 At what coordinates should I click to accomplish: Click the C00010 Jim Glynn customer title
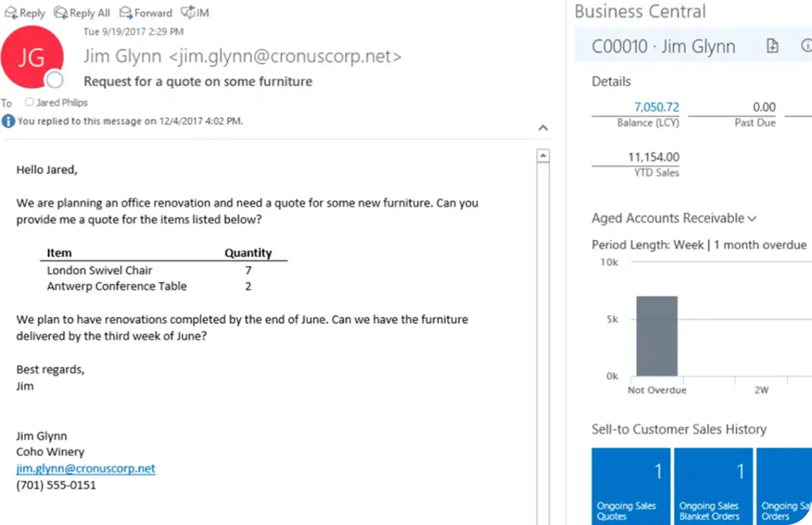[663, 46]
